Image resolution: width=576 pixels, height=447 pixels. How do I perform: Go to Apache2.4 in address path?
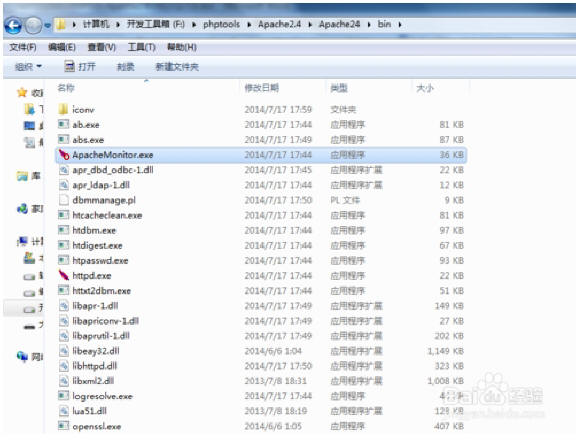tap(280, 24)
